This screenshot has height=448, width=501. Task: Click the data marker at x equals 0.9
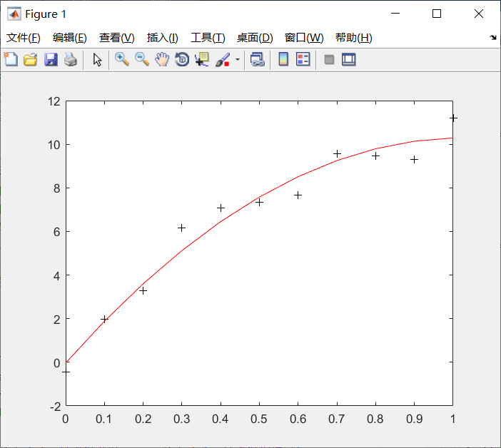[x=414, y=159]
